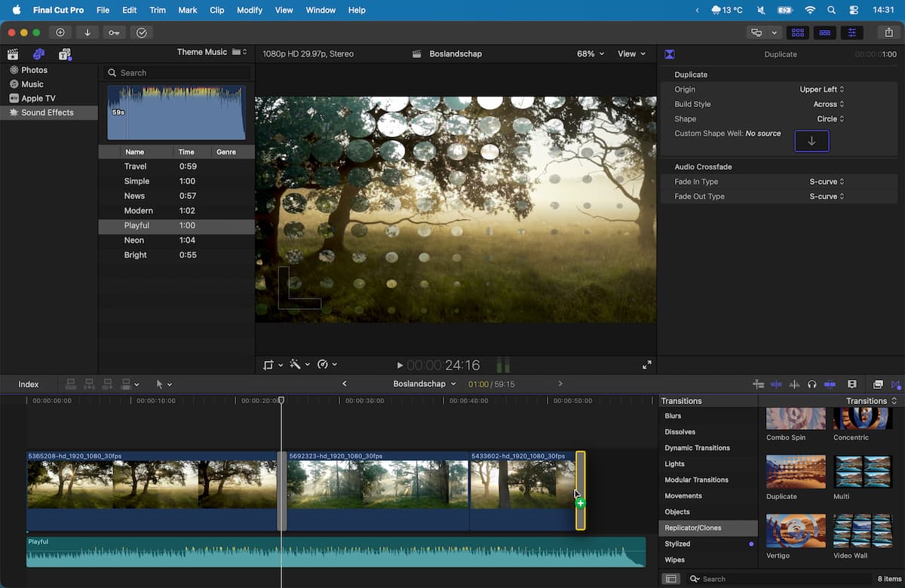Click the secondary display monitors icon
Screen dimensions: 905x588
point(756,32)
